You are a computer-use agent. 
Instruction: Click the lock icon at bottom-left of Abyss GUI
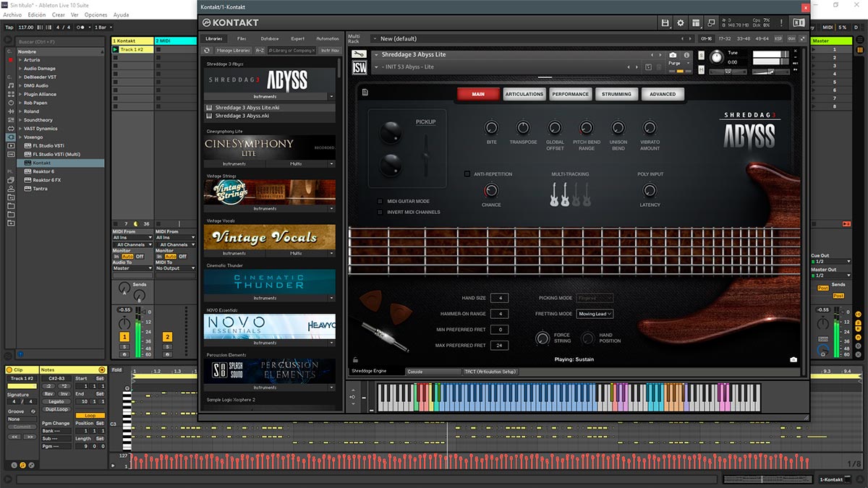354,359
